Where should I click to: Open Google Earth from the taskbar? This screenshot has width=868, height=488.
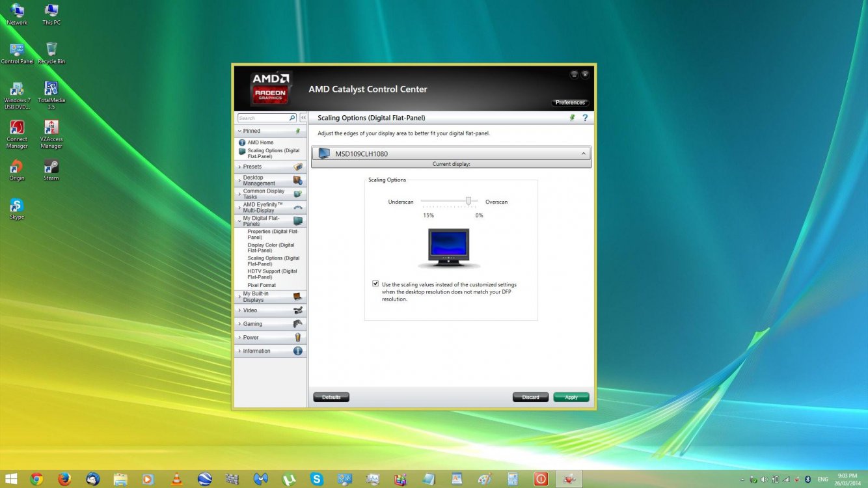[204, 479]
